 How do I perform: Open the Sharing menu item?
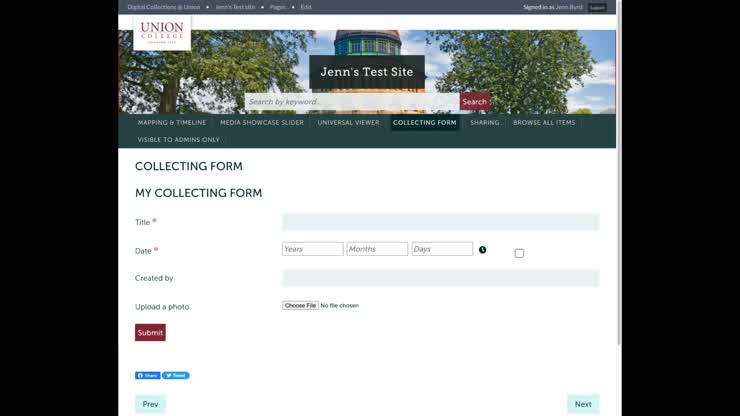[485, 122]
